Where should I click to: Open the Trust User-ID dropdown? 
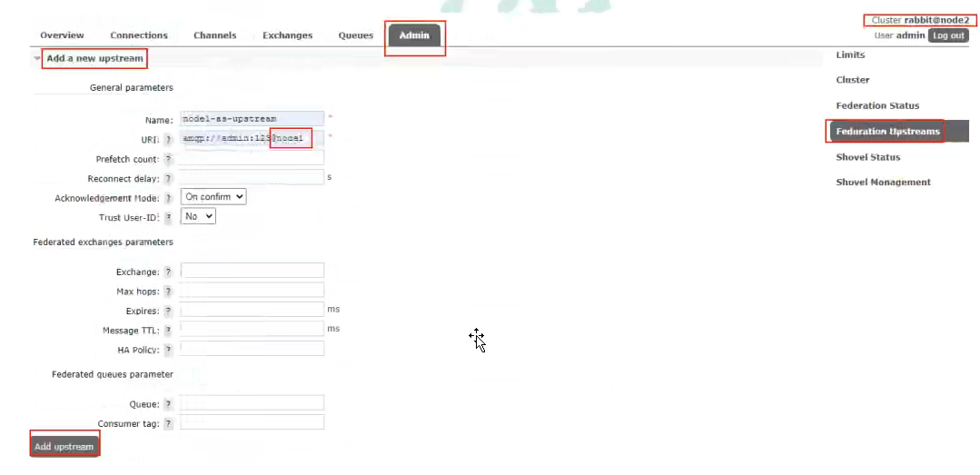tap(198, 216)
